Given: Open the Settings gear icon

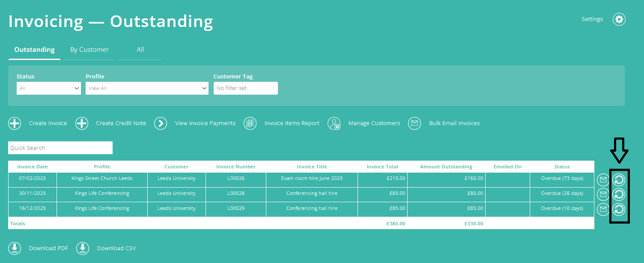Looking at the screenshot, I should coord(619,19).
